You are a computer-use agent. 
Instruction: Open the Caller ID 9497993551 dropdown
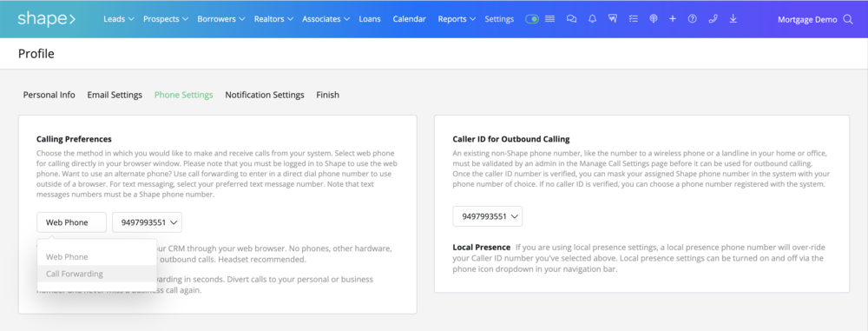coord(488,217)
